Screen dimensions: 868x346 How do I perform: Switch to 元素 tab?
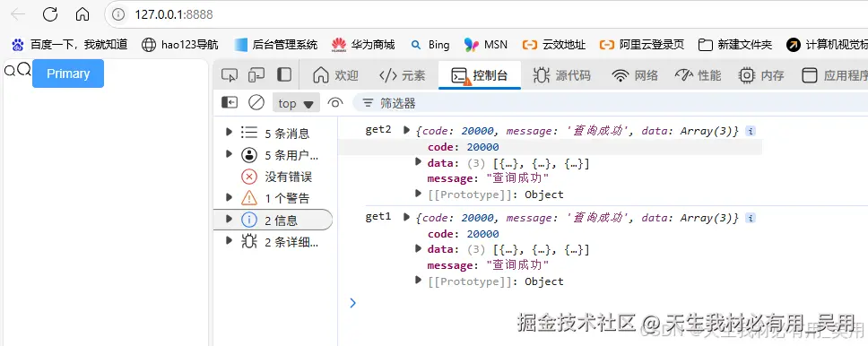coord(402,75)
